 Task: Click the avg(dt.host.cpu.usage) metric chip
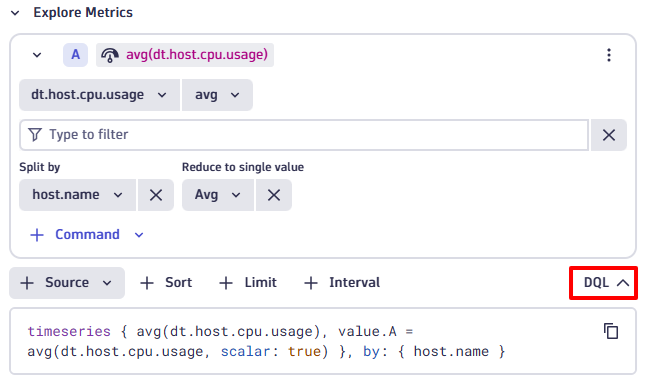click(185, 55)
